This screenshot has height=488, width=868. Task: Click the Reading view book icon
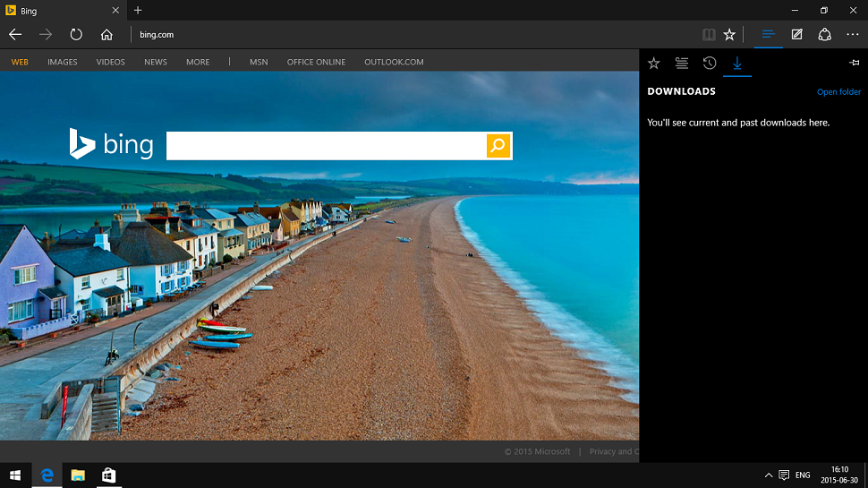click(709, 34)
